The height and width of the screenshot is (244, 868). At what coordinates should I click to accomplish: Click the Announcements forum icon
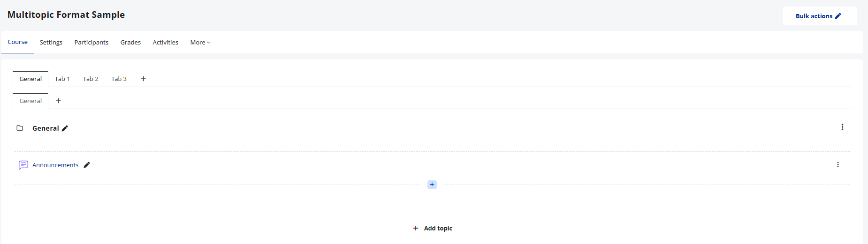[23, 165]
